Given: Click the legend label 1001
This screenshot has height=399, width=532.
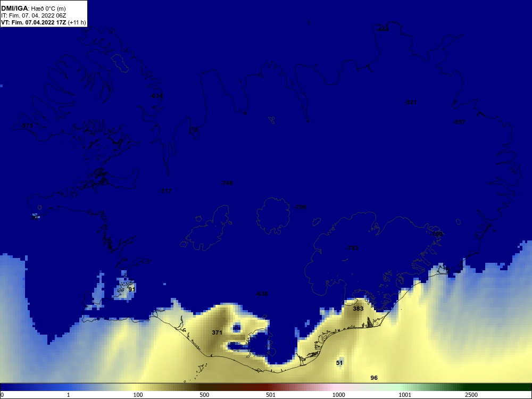Looking at the screenshot, I should pyautogui.click(x=405, y=395).
